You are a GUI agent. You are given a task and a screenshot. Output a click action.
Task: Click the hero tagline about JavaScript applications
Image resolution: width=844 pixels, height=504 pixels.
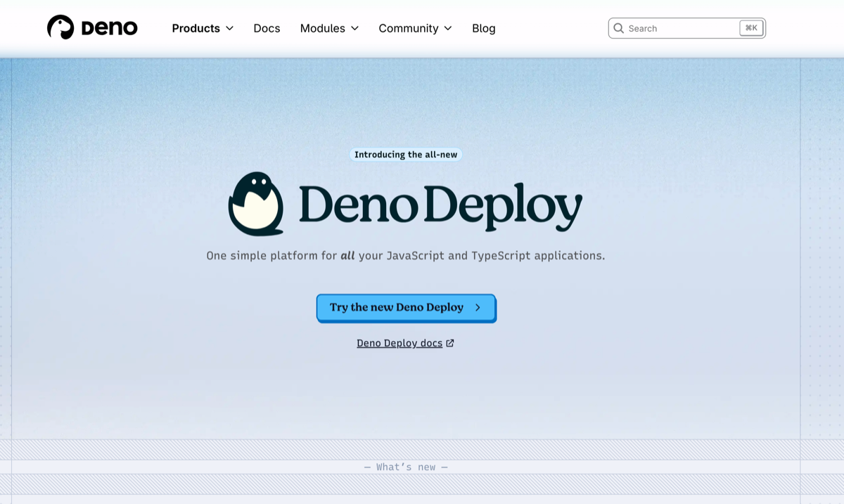406,255
